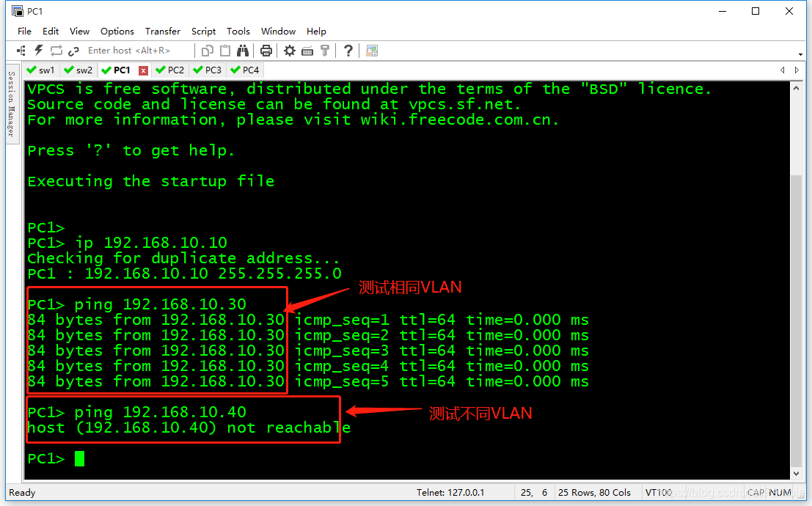Open the Help menu
This screenshot has height=506, width=812.
click(316, 31)
